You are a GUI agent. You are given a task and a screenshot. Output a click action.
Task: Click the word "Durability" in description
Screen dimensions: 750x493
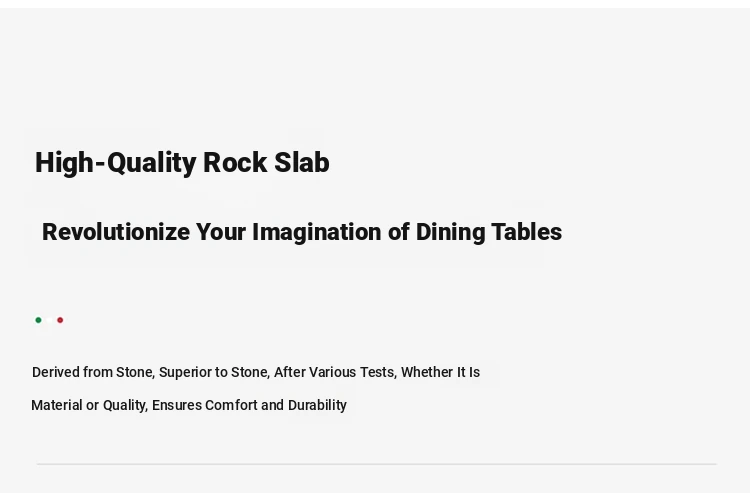coord(318,405)
